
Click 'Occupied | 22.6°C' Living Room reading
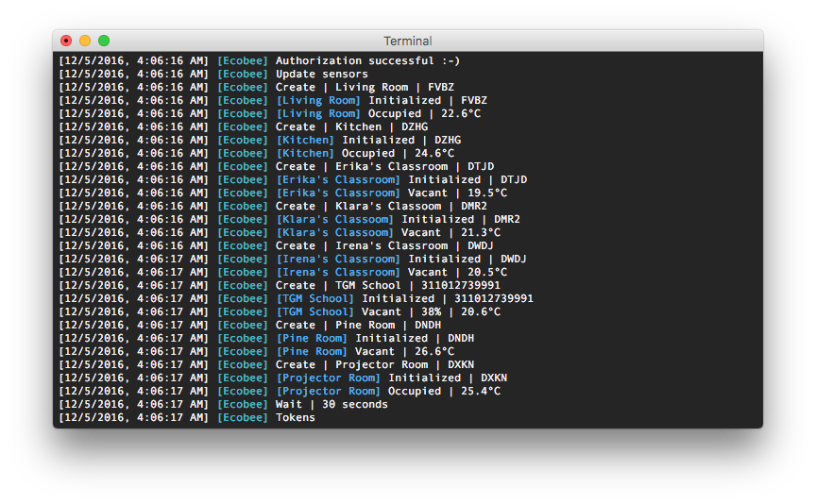424,114
